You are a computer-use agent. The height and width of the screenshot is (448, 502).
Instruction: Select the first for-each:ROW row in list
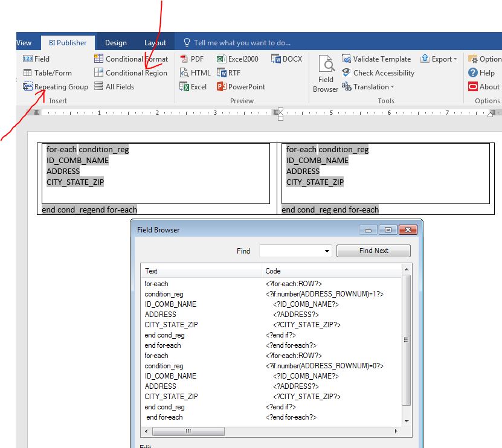click(271, 284)
